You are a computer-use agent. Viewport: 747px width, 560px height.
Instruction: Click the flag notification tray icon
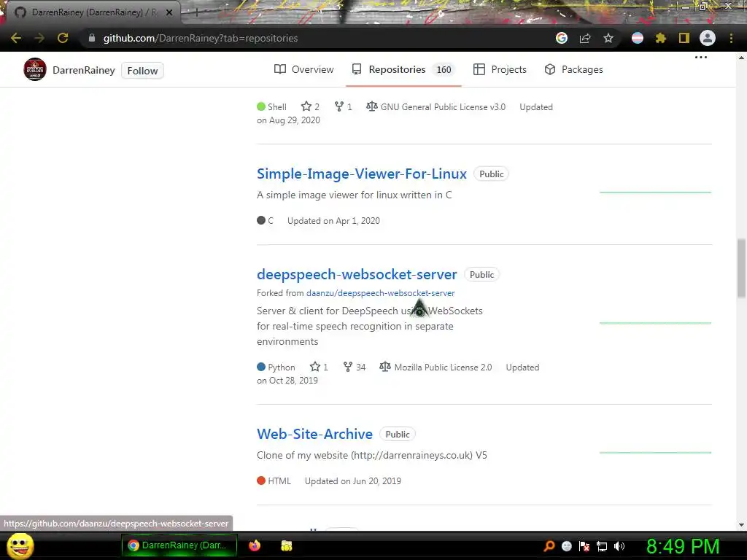coord(584,546)
